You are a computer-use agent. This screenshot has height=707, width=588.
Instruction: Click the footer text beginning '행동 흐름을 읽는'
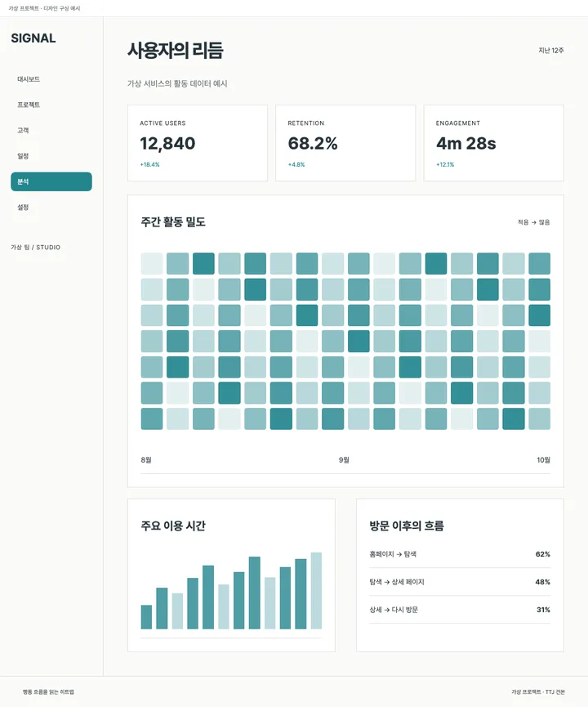point(49,692)
